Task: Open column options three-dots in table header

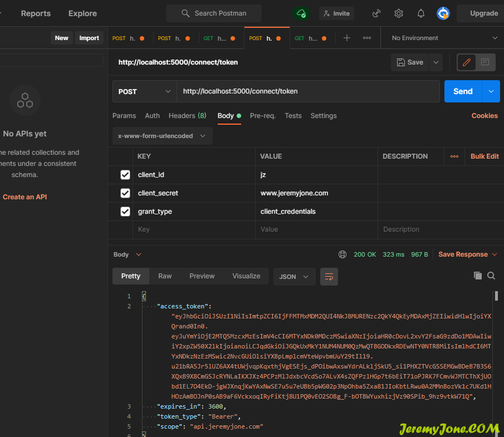Action: 454,156
